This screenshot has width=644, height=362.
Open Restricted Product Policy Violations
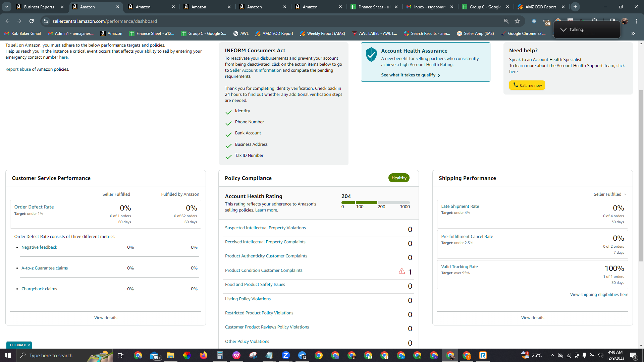259,313
